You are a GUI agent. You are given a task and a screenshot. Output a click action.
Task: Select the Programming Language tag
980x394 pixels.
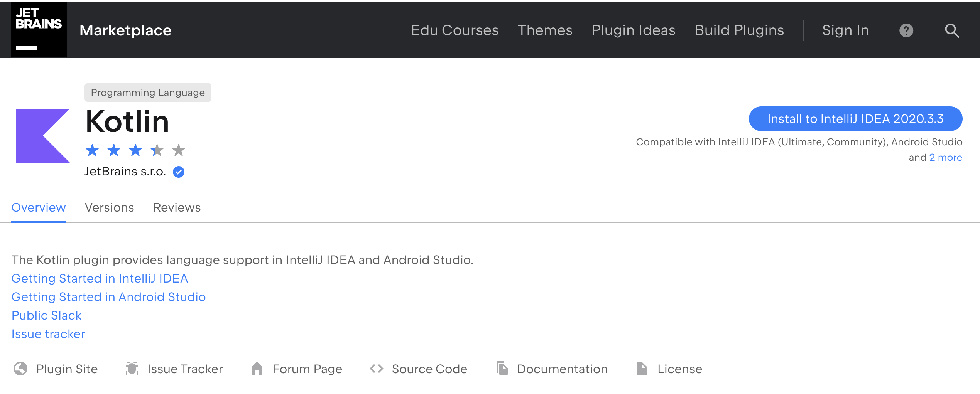148,93
